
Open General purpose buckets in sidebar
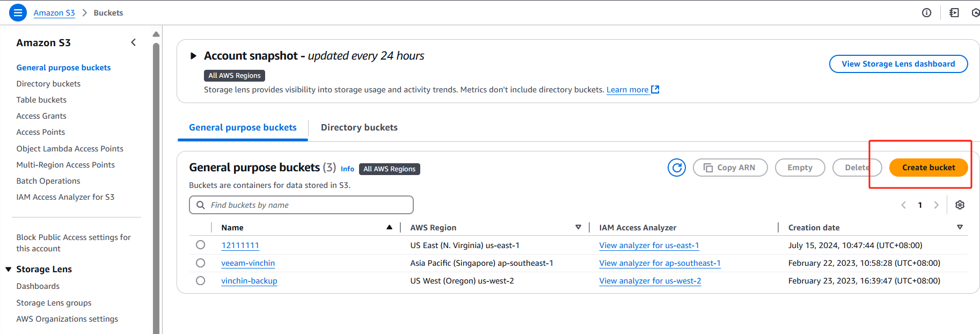64,68
